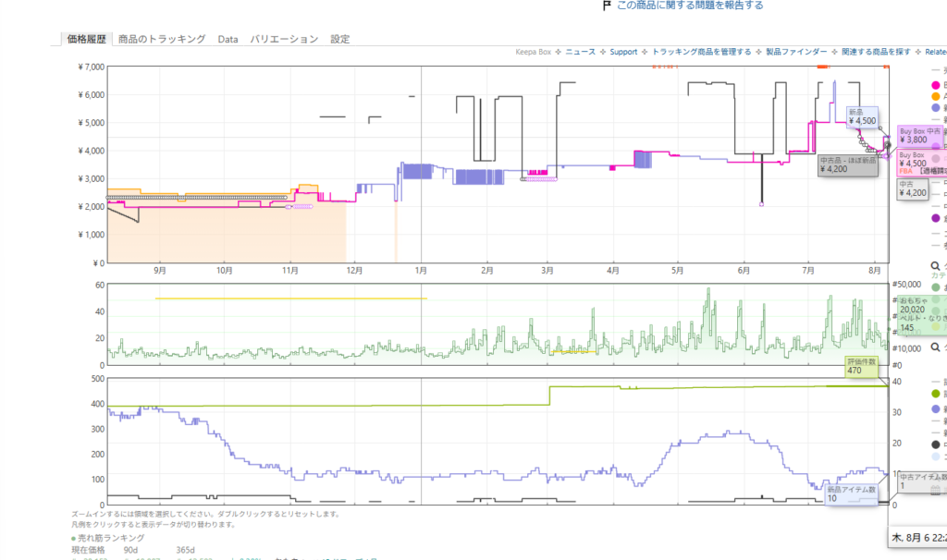
Task: Click the 12月 label on the time axis
Action: pyautogui.click(x=354, y=271)
